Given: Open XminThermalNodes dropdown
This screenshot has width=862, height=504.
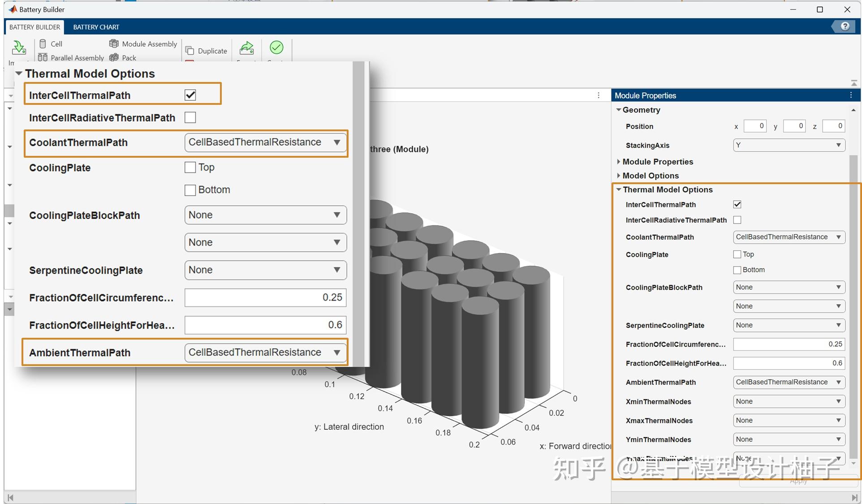Looking at the screenshot, I should coord(789,401).
